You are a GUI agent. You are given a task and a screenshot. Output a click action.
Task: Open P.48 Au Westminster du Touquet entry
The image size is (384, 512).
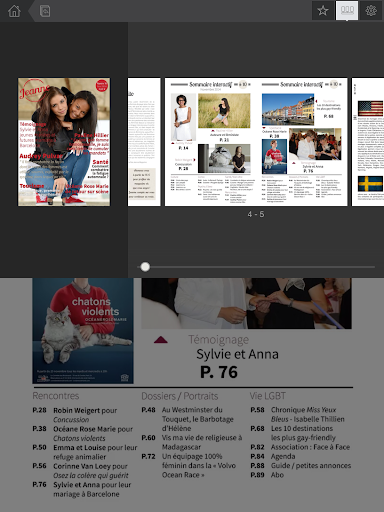[x=187, y=419]
